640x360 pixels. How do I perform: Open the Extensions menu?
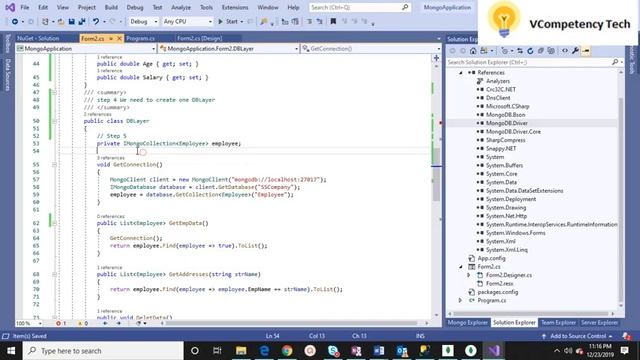pos(235,7)
